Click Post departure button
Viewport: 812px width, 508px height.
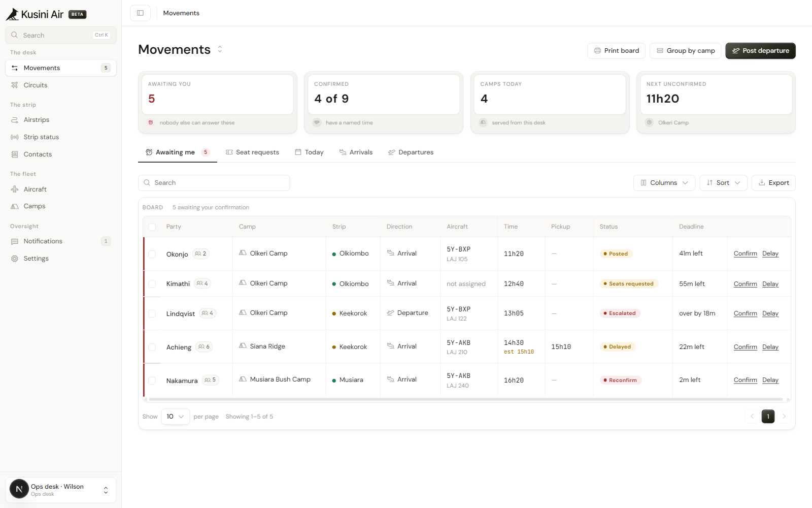pos(760,51)
